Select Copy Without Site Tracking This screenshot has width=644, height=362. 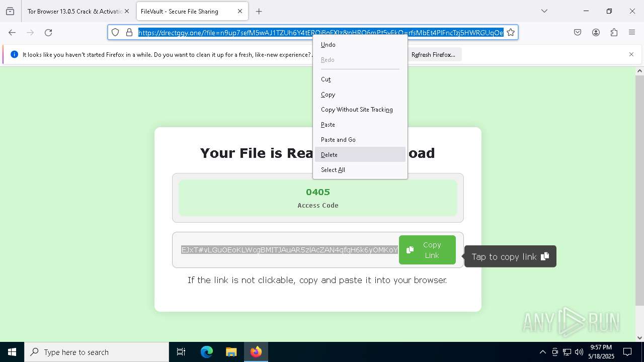point(360,109)
